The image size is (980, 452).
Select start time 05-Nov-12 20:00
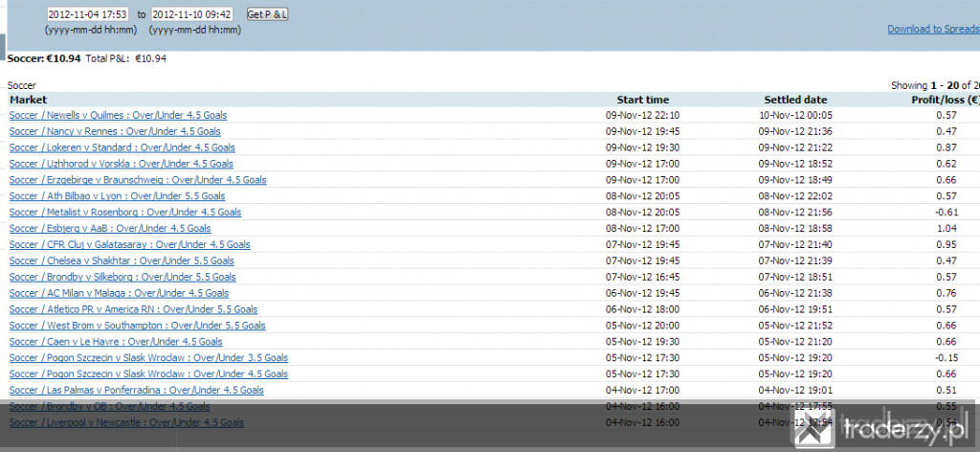(642, 327)
